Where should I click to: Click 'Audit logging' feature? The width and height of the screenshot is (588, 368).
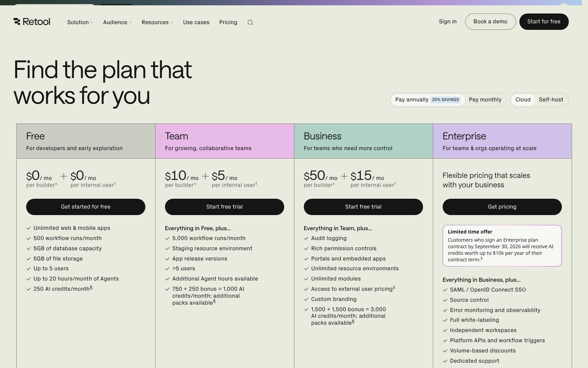click(329, 238)
